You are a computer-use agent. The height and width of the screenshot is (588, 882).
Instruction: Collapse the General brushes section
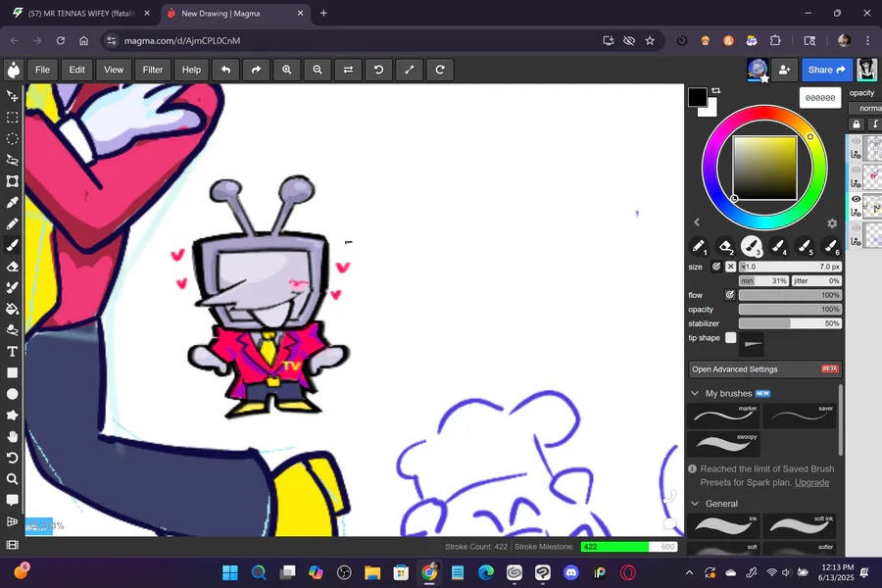click(x=695, y=504)
